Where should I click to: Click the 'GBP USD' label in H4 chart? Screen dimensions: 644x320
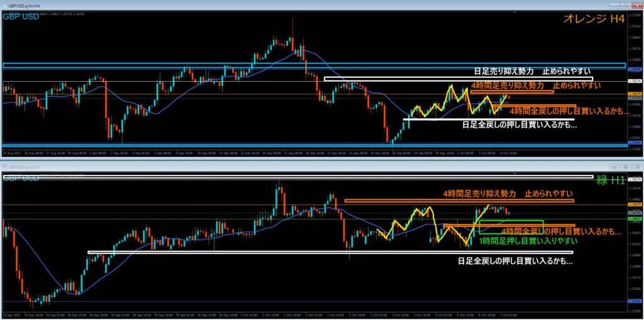[21, 17]
